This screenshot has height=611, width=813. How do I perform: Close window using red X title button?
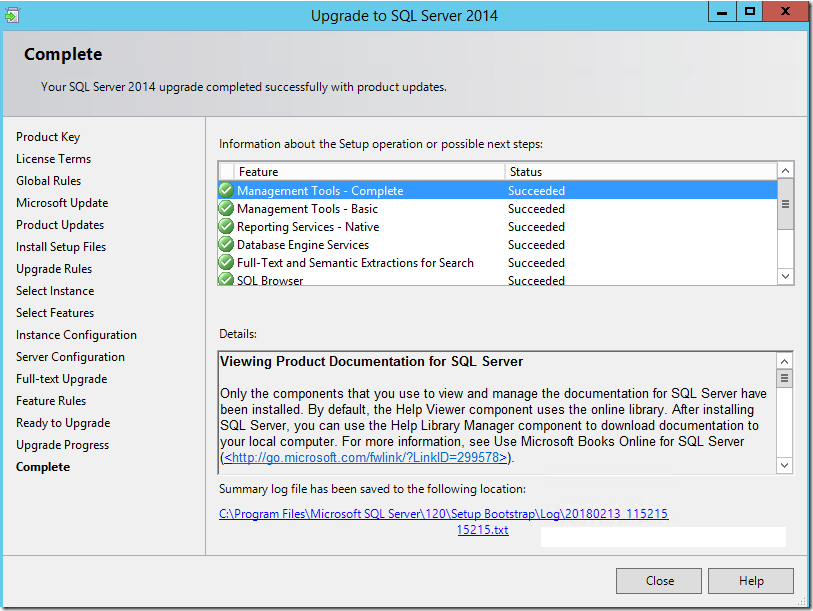(x=785, y=11)
